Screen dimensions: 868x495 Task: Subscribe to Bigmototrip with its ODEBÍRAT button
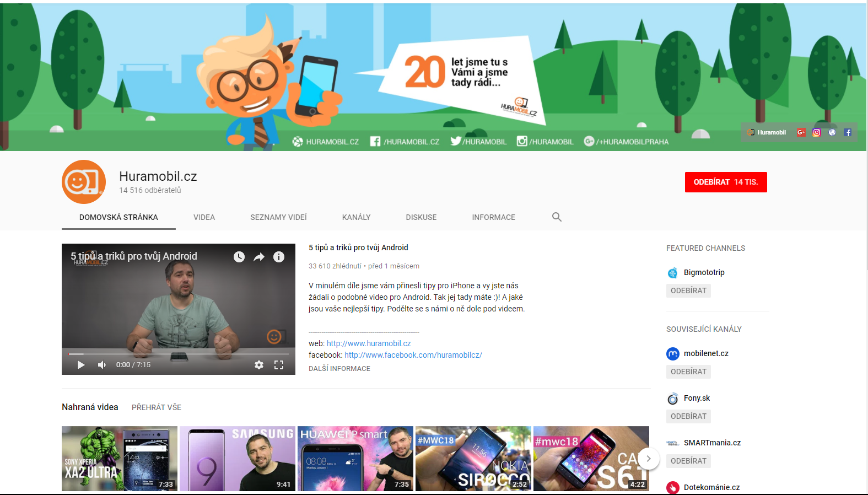point(688,290)
